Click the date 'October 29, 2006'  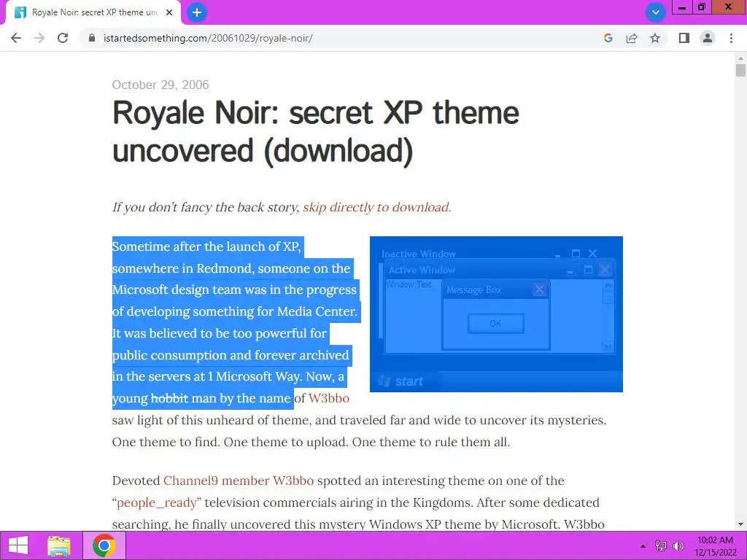(x=160, y=85)
